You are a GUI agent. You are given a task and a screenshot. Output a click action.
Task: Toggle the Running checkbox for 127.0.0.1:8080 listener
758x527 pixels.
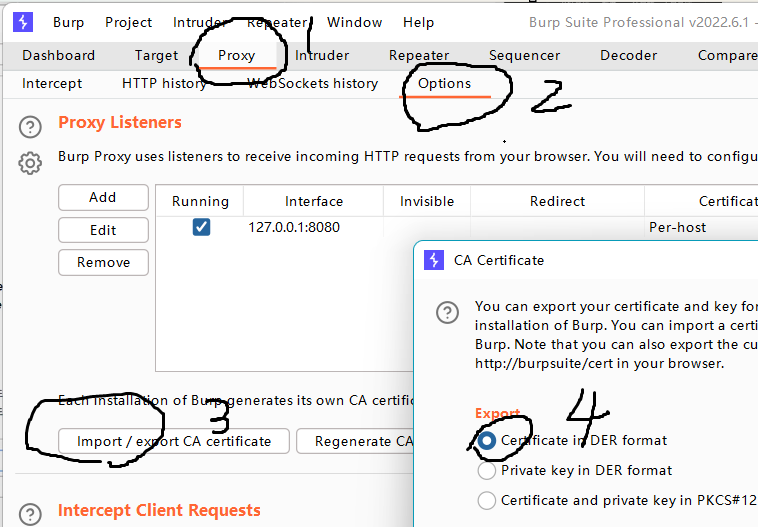tap(201, 227)
